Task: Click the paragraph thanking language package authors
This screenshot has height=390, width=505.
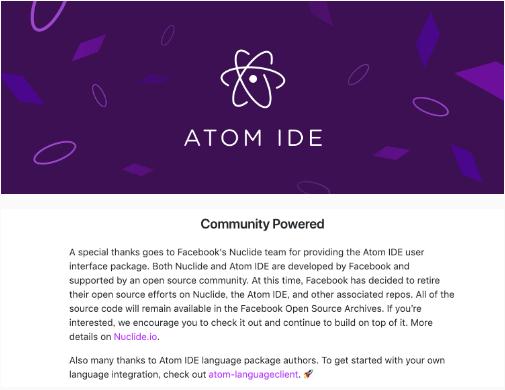Action: (x=257, y=367)
